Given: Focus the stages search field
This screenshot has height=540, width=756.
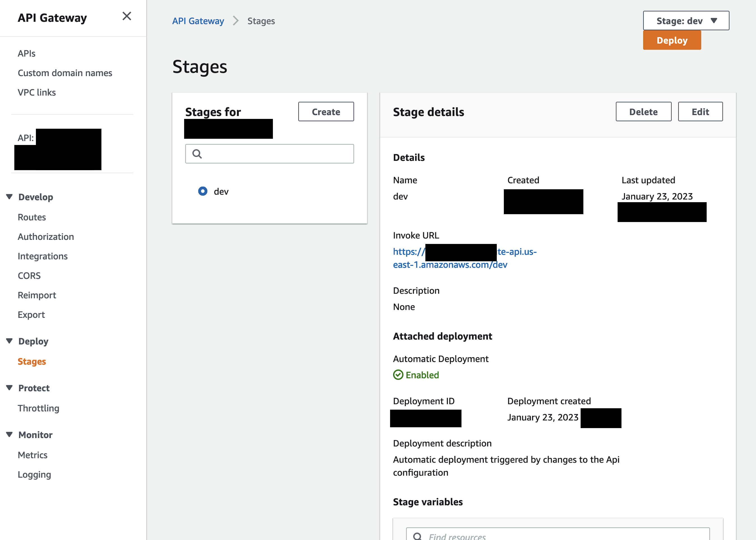Looking at the screenshot, I should coord(270,154).
